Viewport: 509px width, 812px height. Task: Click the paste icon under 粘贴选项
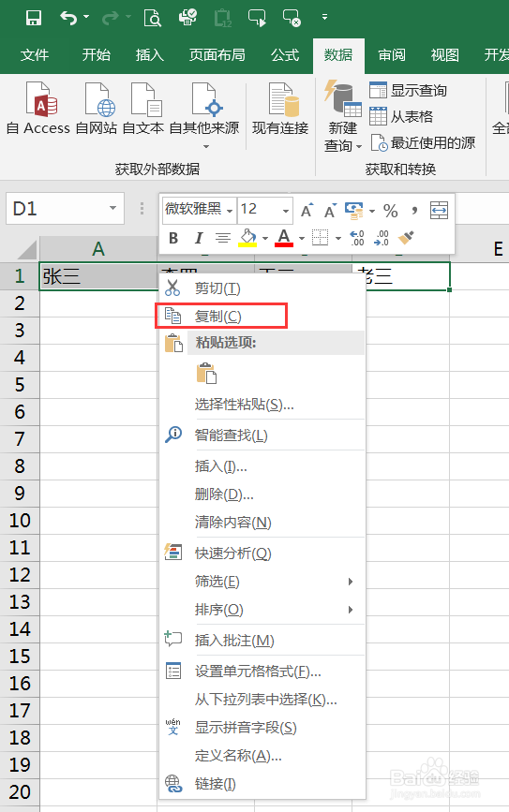click(x=206, y=374)
